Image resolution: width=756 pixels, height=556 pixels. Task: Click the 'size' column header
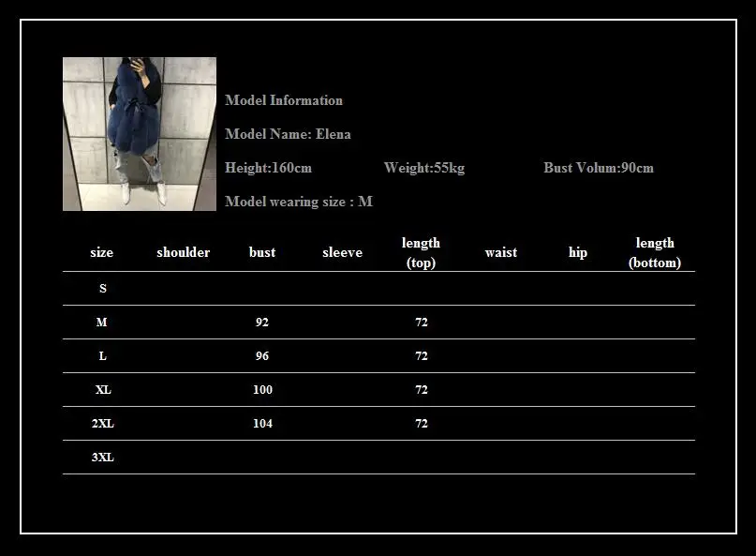[102, 252]
